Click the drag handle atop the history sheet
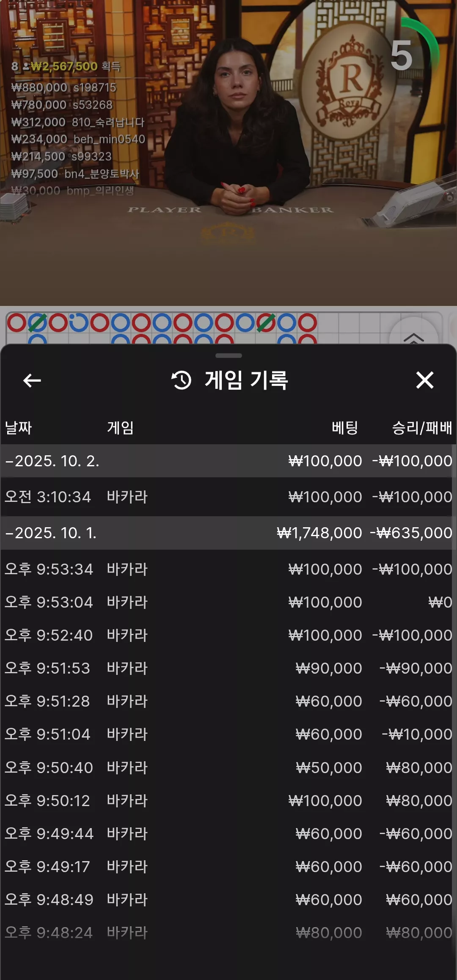 click(228, 355)
